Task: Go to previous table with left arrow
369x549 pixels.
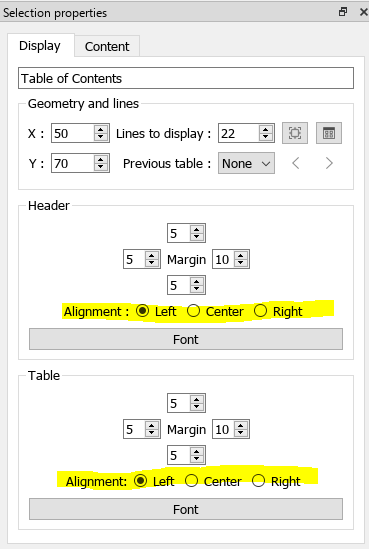Action: pos(295,163)
